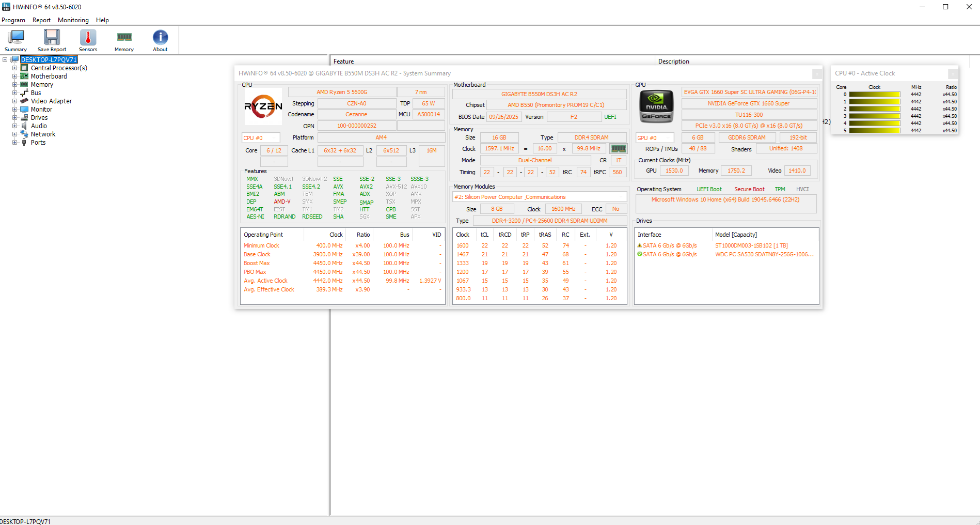Expand the Central Processor(s) tree node

(x=15, y=68)
